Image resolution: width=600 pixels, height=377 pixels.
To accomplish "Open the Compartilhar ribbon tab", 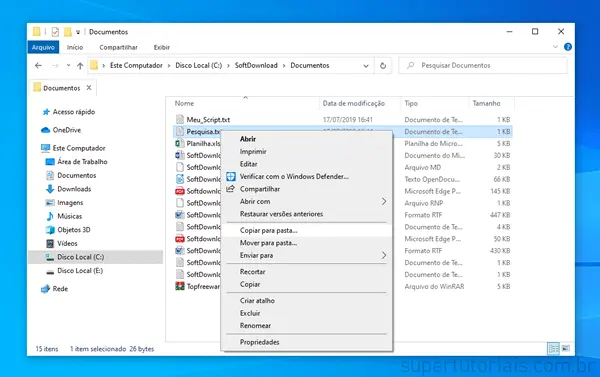I will [x=118, y=47].
